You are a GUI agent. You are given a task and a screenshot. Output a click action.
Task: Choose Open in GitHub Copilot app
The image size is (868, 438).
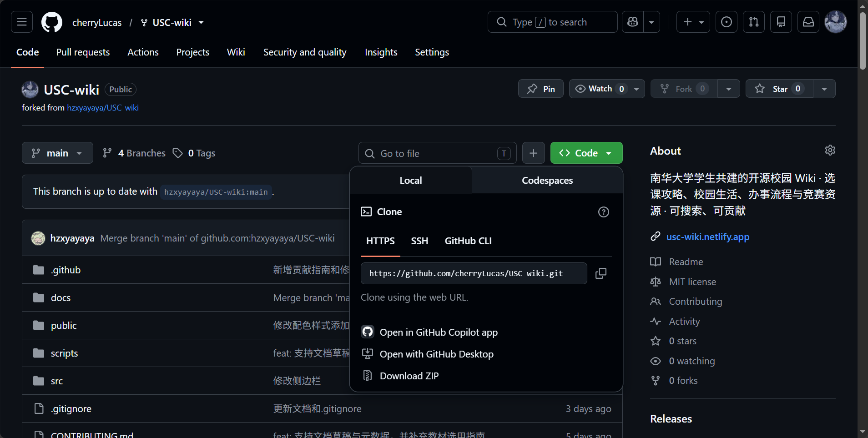coord(439,332)
